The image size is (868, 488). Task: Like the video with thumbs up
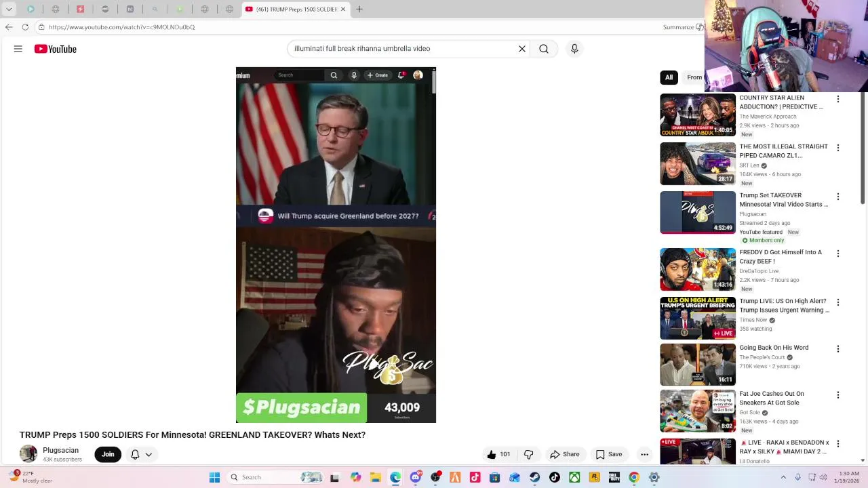click(x=498, y=454)
